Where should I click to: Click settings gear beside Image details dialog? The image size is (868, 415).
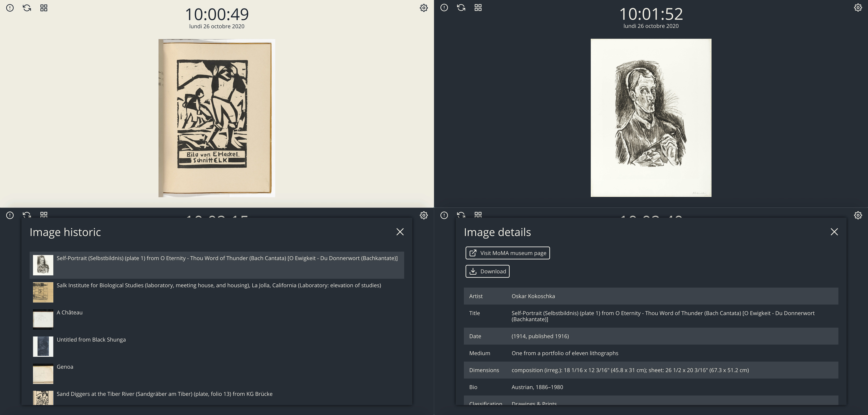click(858, 215)
